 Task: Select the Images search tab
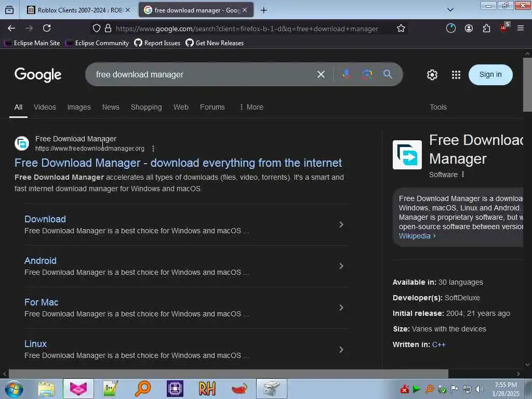79,107
